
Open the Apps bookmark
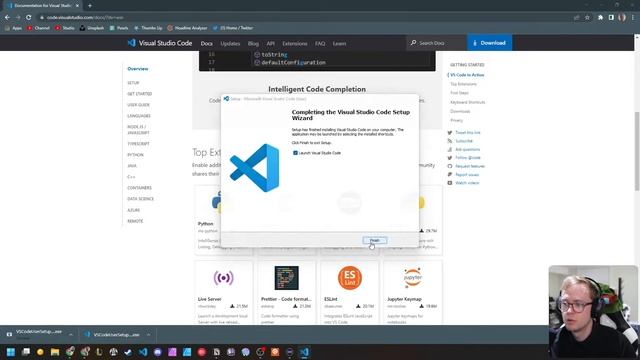click(x=13, y=28)
